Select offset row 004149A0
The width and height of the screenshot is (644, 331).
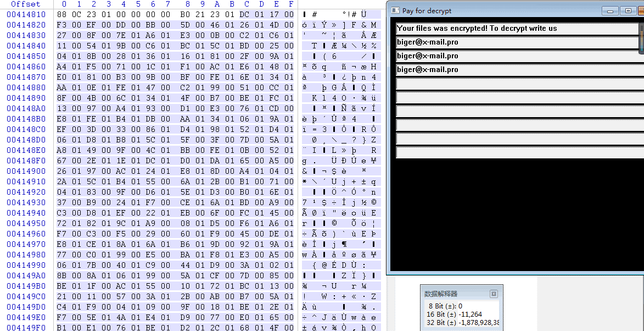26,275
